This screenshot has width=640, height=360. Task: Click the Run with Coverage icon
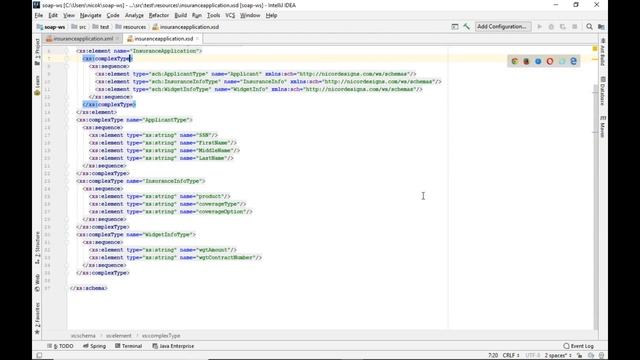coord(563,27)
